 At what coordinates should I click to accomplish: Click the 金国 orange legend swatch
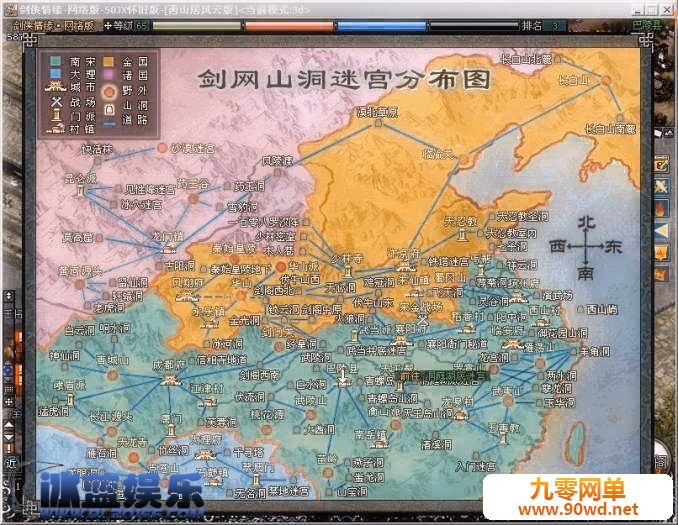pyautogui.click(x=108, y=61)
